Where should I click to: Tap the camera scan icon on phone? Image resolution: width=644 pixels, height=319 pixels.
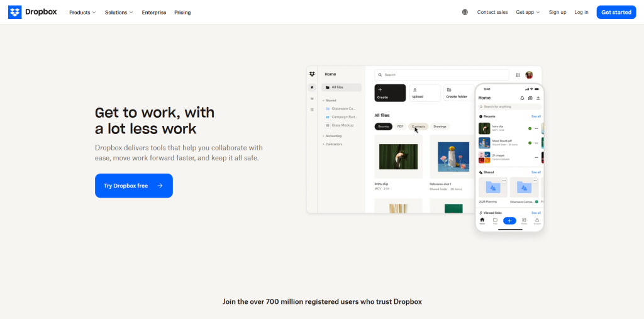[530, 98]
